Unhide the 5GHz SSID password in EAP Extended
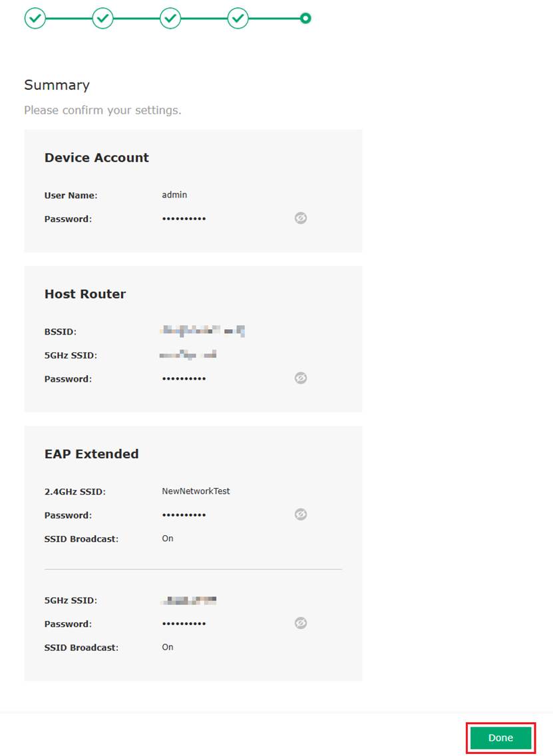Screen dimensions: 553x756 [300, 623]
